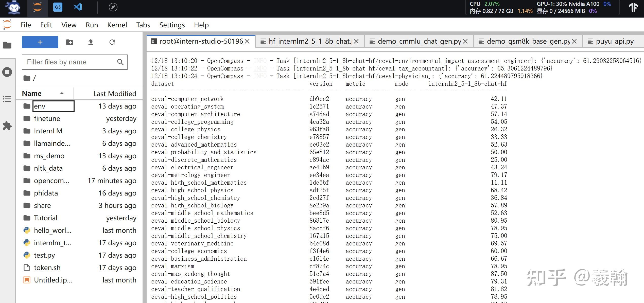Close the hf_internlm2_5_1_8b_chat tab

tap(356, 41)
